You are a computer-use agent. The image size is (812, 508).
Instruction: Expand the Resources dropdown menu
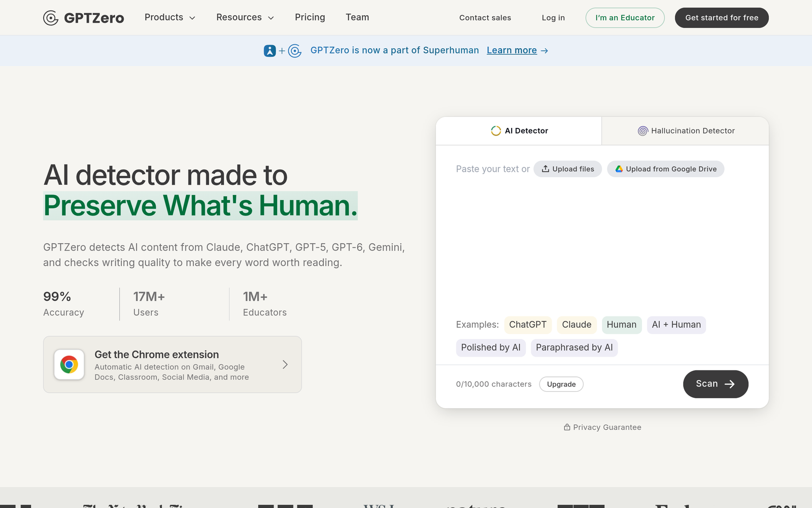coord(245,17)
